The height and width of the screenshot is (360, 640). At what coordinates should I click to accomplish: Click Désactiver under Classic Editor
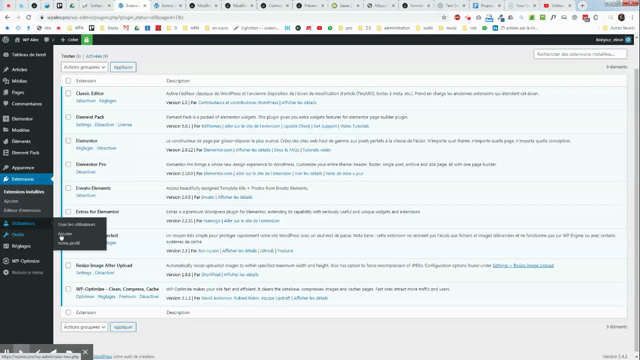(85, 101)
